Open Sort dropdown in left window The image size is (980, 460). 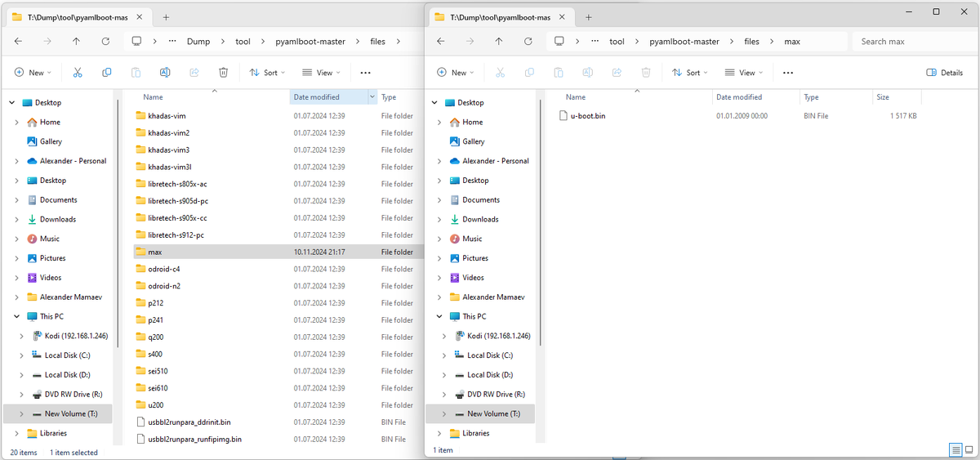click(x=268, y=73)
